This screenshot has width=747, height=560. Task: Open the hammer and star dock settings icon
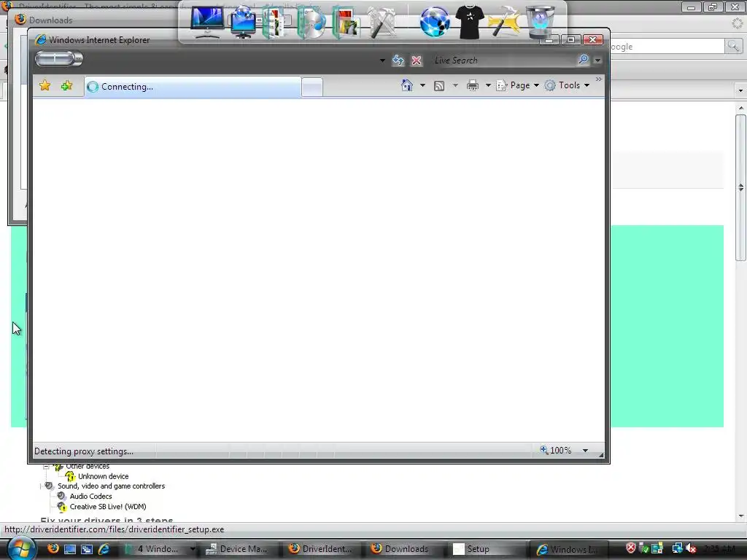click(505, 22)
